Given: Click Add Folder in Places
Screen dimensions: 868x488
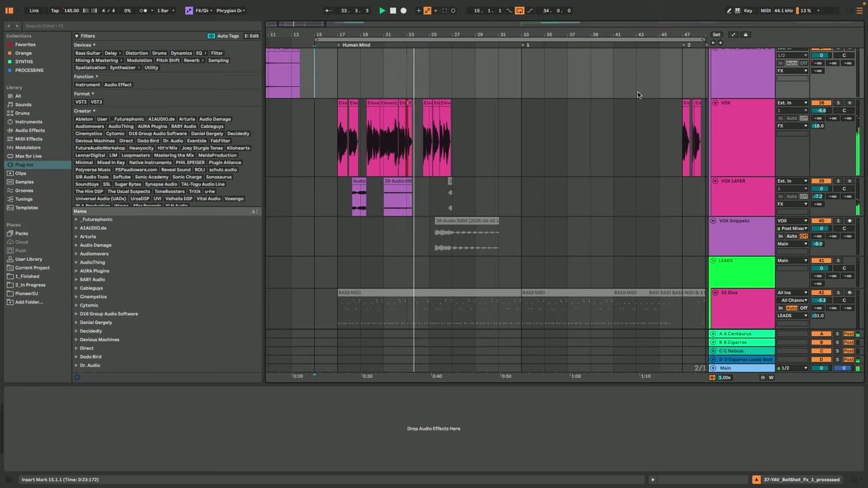Looking at the screenshot, I should (28, 302).
